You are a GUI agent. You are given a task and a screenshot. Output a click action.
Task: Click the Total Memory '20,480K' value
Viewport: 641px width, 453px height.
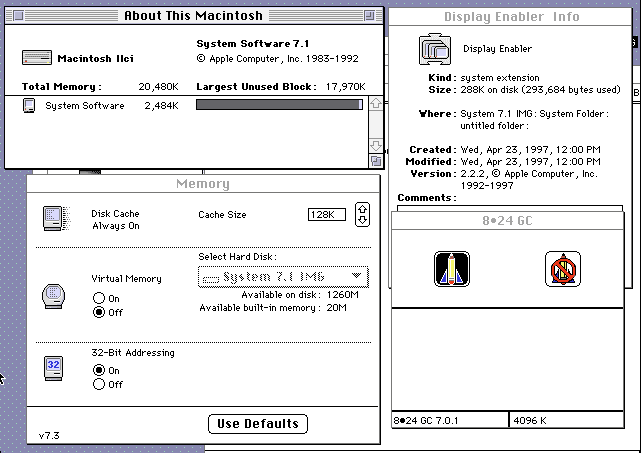[x=158, y=87]
